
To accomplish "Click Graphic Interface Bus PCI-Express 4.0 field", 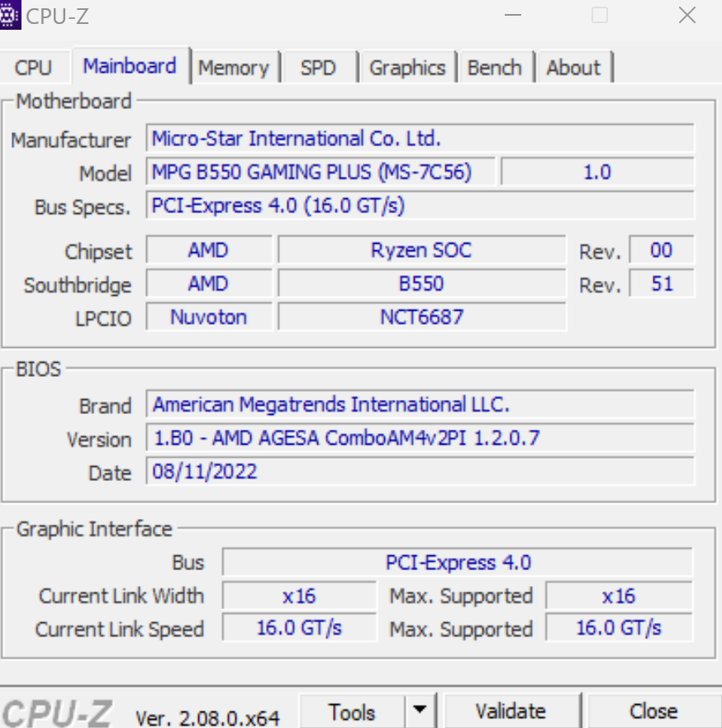I will point(457,562).
